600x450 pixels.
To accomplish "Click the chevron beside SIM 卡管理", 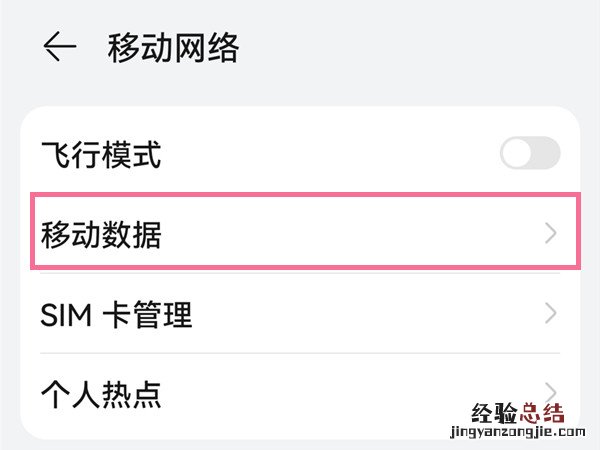I will point(551,314).
